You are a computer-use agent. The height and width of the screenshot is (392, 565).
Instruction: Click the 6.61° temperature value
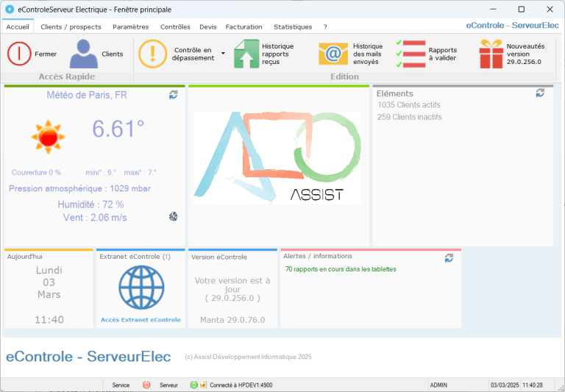tap(118, 128)
